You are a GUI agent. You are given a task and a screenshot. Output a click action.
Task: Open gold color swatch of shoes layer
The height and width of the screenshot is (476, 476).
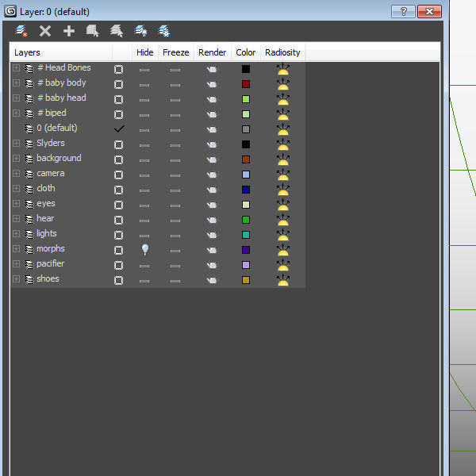(x=246, y=280)
